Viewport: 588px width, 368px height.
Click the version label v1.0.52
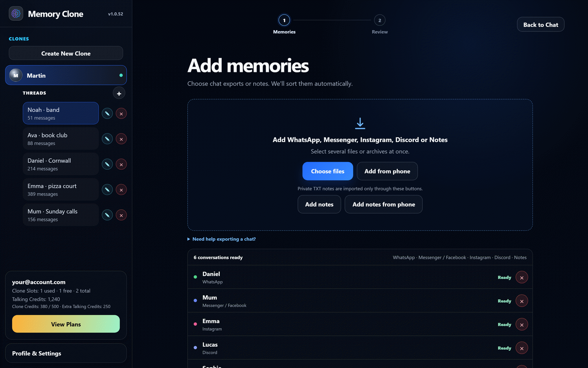tap(116, 14)
